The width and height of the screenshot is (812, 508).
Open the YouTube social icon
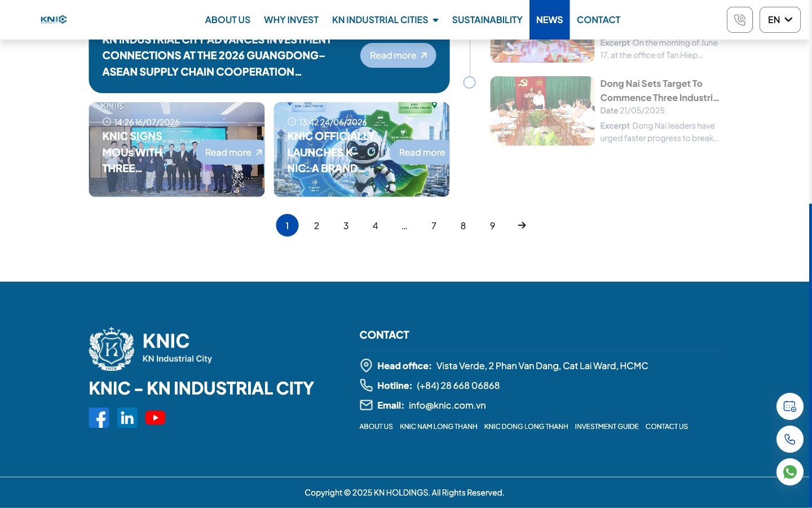[155, 418]
